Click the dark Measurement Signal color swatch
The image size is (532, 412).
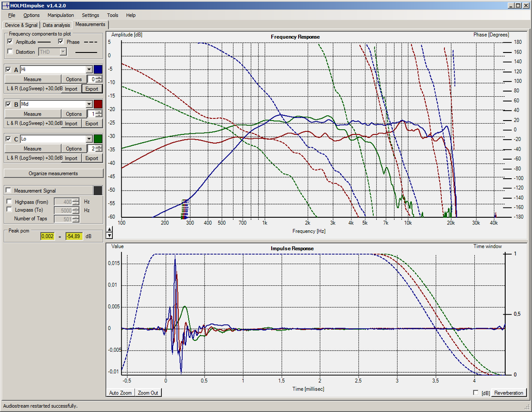click(x=98, y=191)
